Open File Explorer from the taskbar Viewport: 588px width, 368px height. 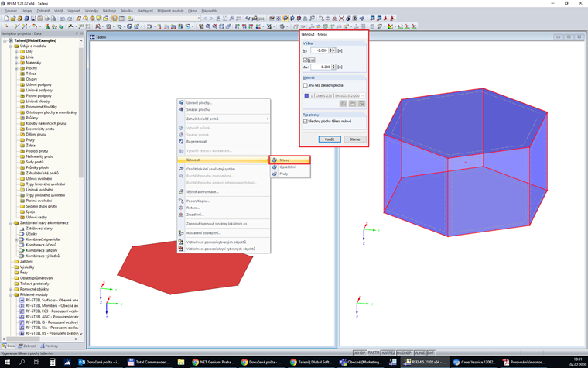181,363
